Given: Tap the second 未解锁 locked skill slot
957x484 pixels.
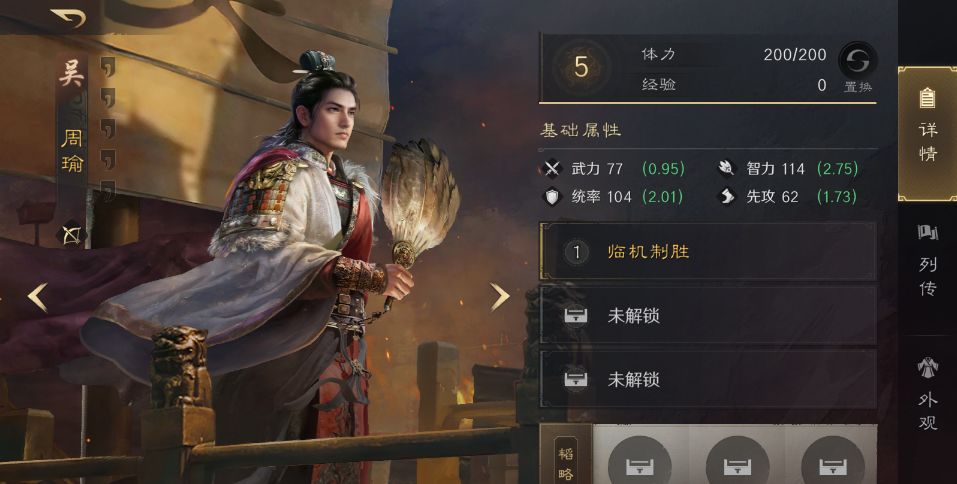Looking at the screenshot, I should pos(708,379).
